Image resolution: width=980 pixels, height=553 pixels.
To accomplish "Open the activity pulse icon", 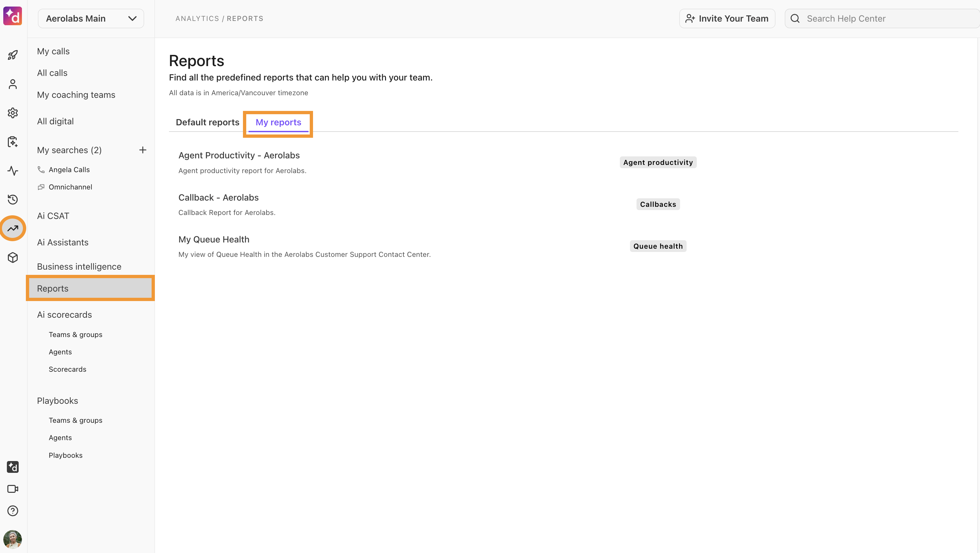I will tap(12, 171).
